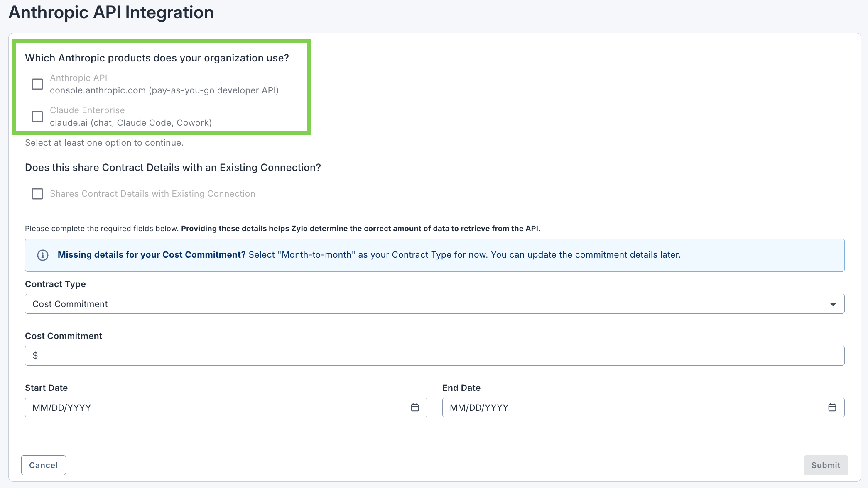Click the 'Anthropic API Integration' page heading
This screenshot has width=868, height=488.
point(111,12)
